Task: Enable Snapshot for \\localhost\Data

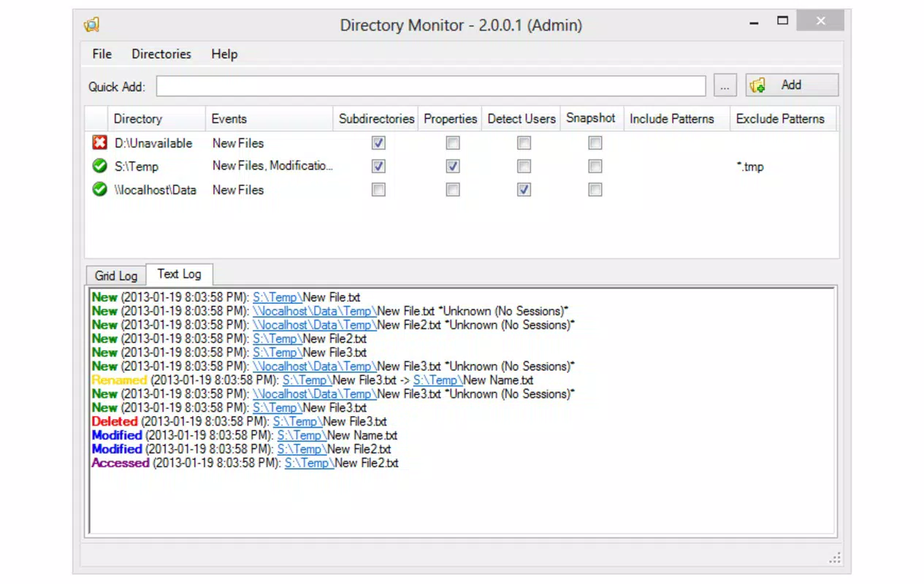Action: [x=595, y=190]
